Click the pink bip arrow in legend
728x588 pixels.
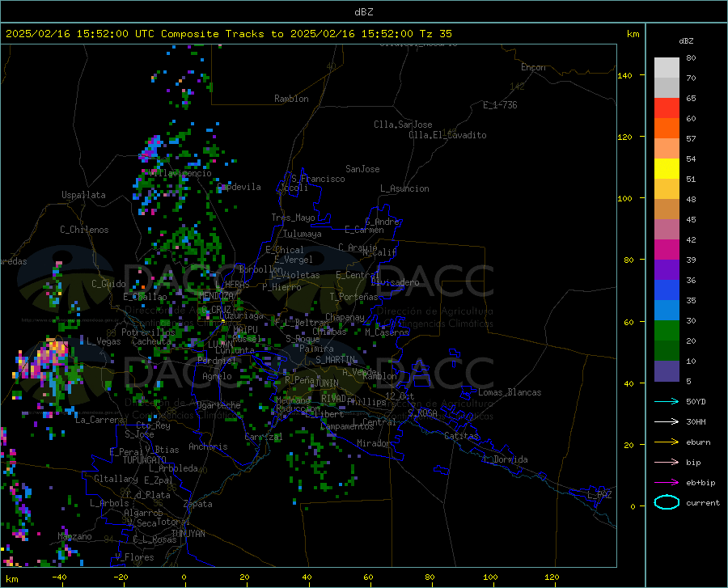tap(667, 463)
